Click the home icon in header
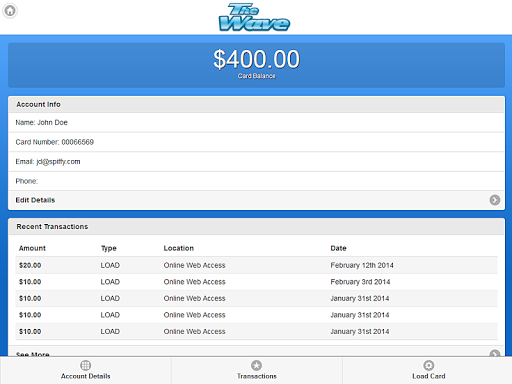Image resolution: width=512 pixels, height=384 pixels. coord(10,11)
